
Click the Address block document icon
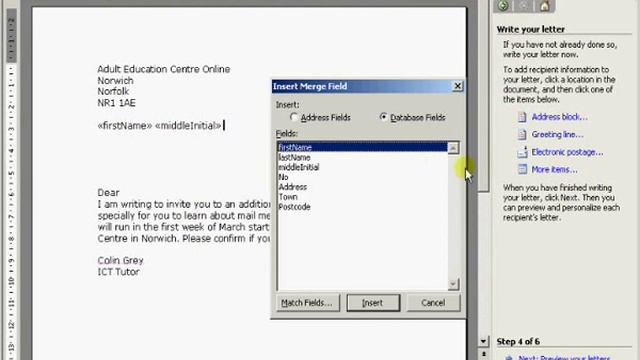pos(522,117)
